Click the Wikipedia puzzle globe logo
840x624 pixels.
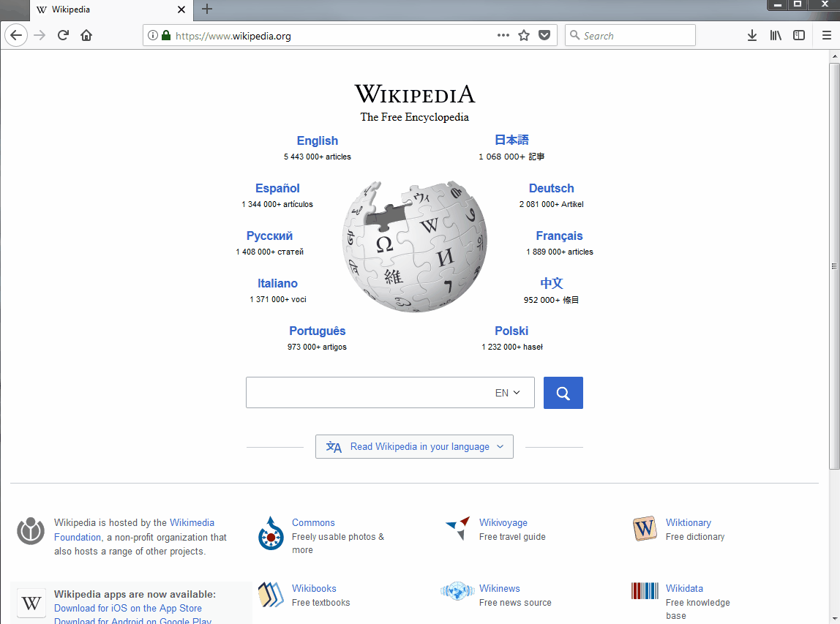pyautogui.click(x=415, y=247)
